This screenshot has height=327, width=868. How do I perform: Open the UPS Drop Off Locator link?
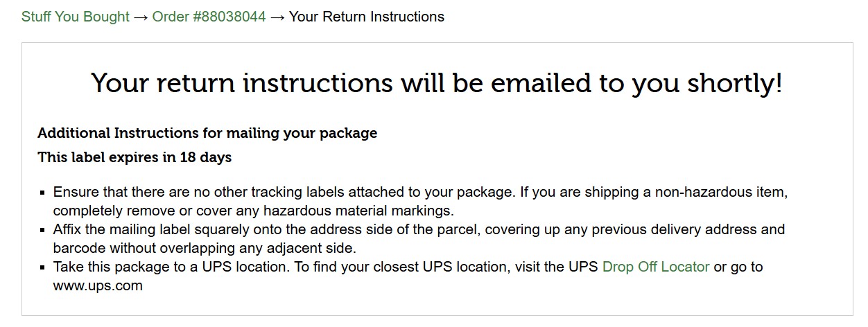[656, 267]
